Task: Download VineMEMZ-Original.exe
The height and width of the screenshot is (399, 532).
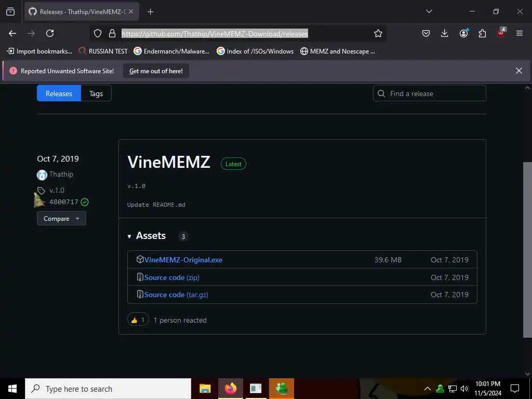Action: click(183, 260)
